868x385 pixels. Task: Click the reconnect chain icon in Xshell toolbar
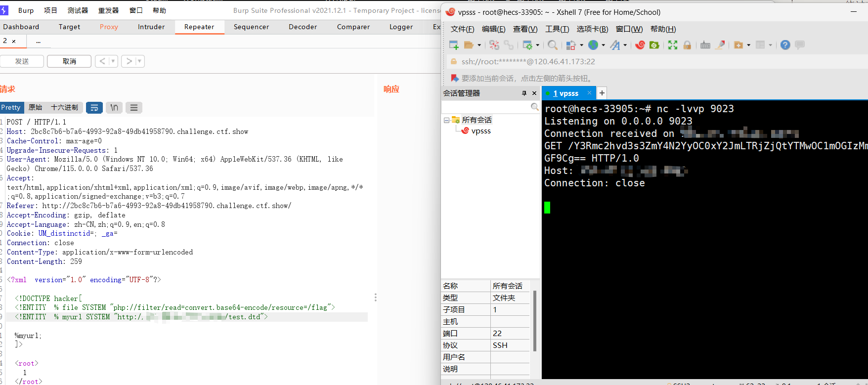509,45
